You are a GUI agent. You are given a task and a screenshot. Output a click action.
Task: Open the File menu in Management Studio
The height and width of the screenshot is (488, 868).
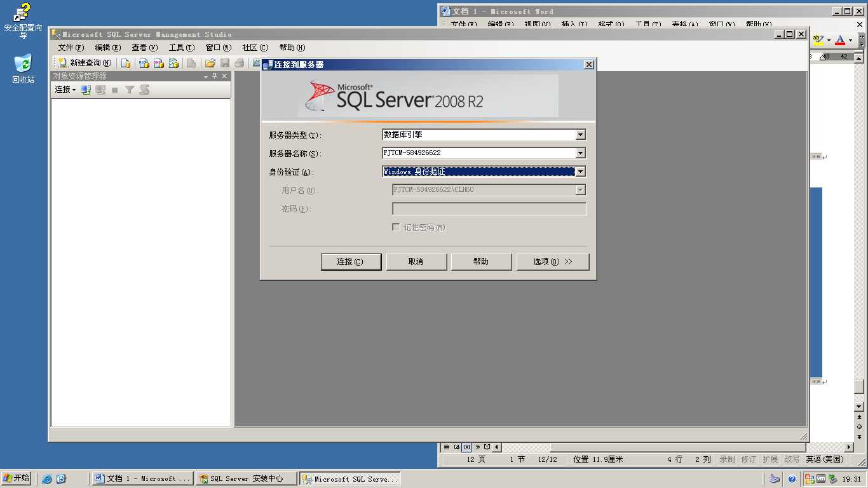(x=71, y=48)
